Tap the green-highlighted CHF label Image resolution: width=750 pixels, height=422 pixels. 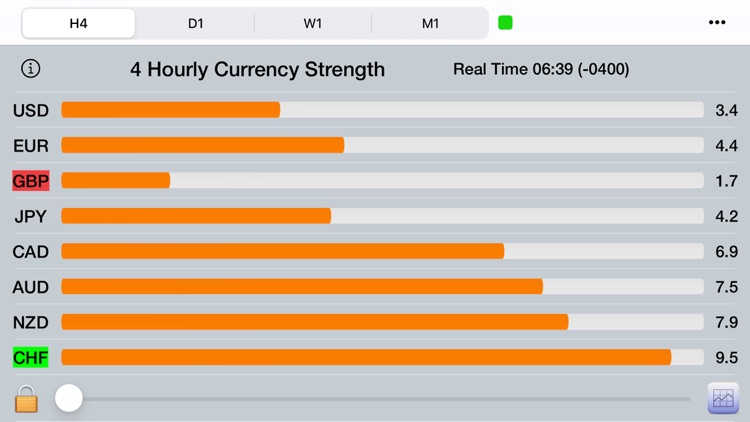coord(31,357)
